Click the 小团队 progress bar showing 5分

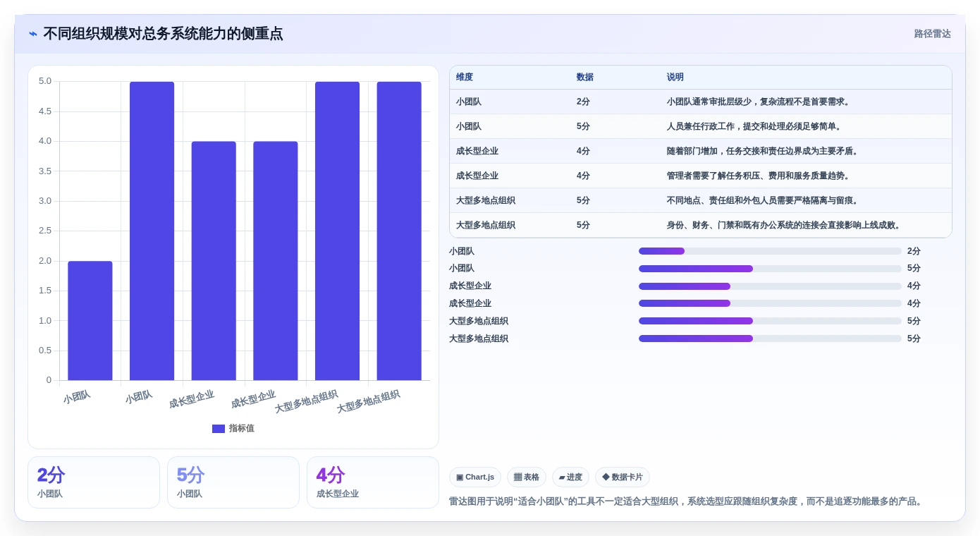point(770,268)
